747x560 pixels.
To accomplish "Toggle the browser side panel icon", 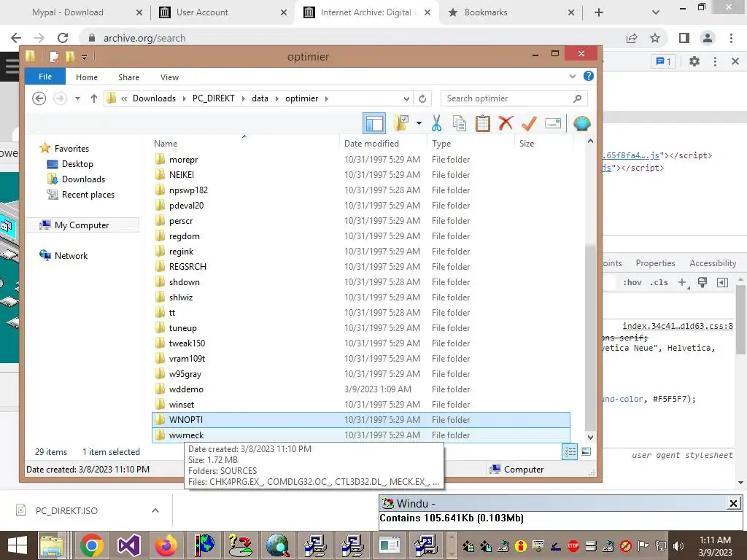I will point(684,38).
